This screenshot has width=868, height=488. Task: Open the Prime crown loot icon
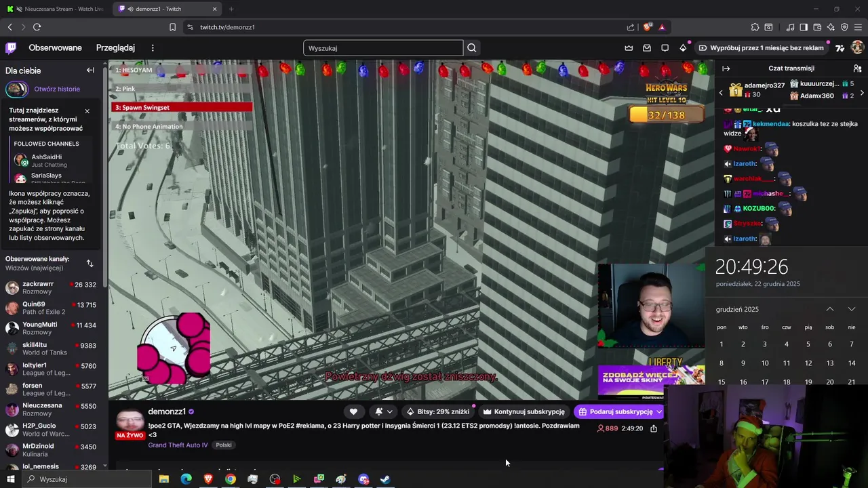(x=629, y=48)
